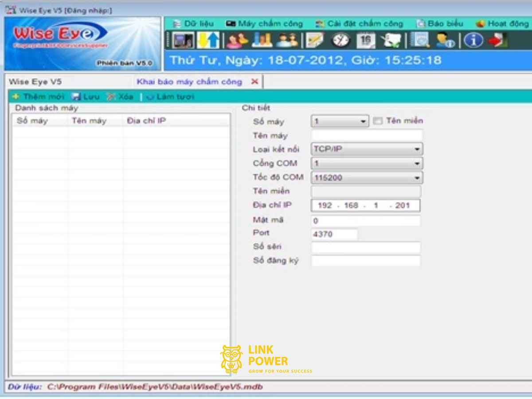Click the attendance machine connection icon
The width and height of the screenshot is (532, 399).
183,40
